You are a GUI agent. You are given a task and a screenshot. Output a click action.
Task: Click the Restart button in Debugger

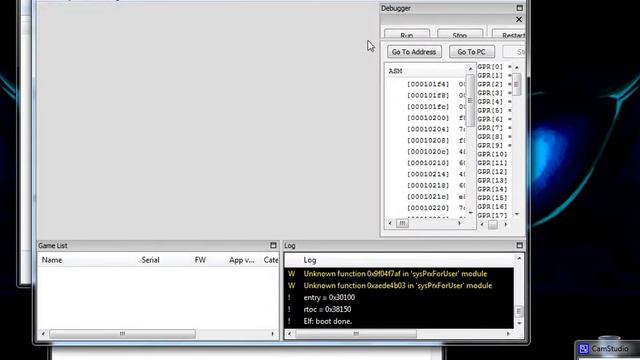(x=509, y=34)
